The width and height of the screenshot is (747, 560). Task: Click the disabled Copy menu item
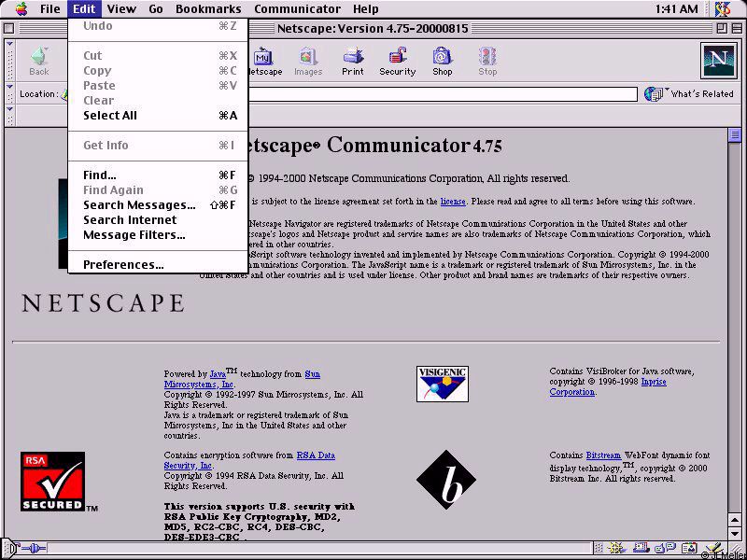point(158,71)
